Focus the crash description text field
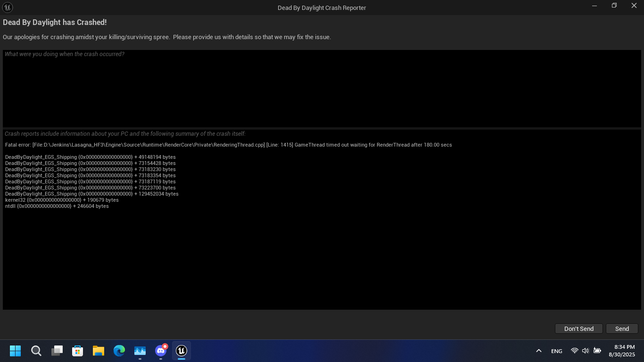 [x=322, y=89]
